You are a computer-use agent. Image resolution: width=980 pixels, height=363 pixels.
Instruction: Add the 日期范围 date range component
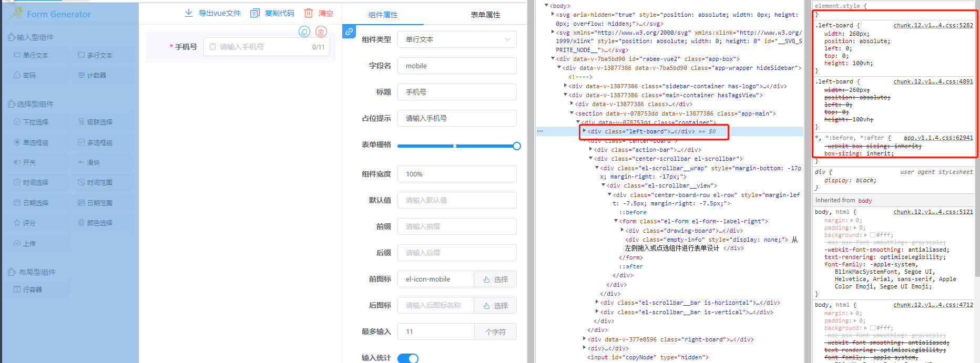point(101,203)
